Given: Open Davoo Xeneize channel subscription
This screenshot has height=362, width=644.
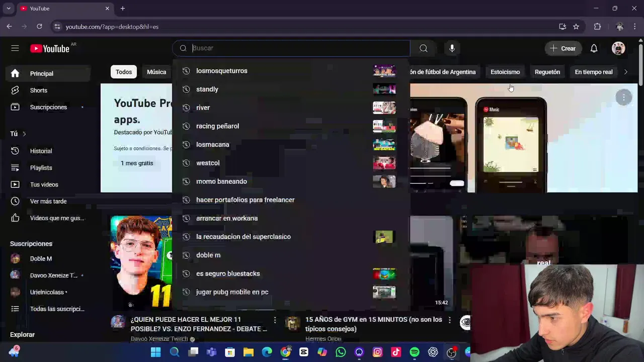Looking at the screenshot, I should (49, 275).
